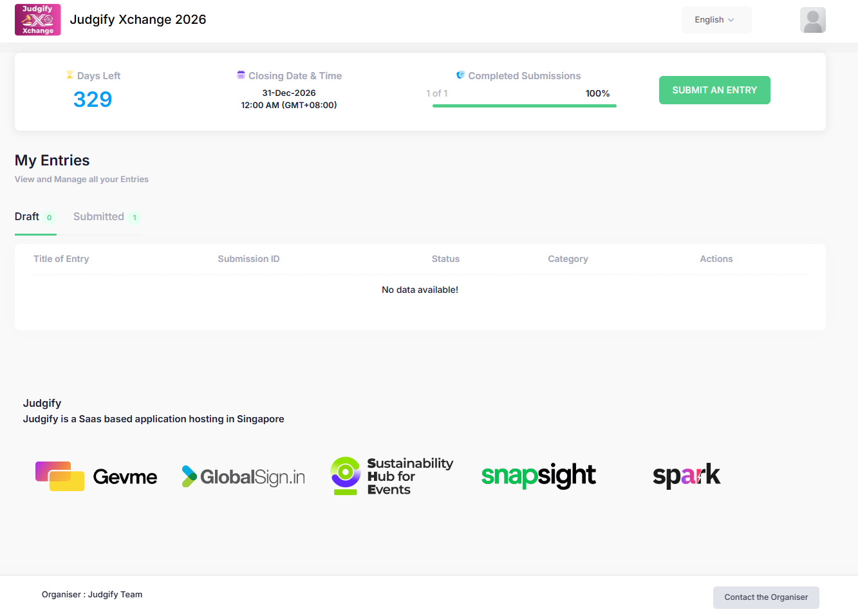Click Contact the Organiser button
The height and width of the screenshot is (616, 858).
(x=766, y=597)
